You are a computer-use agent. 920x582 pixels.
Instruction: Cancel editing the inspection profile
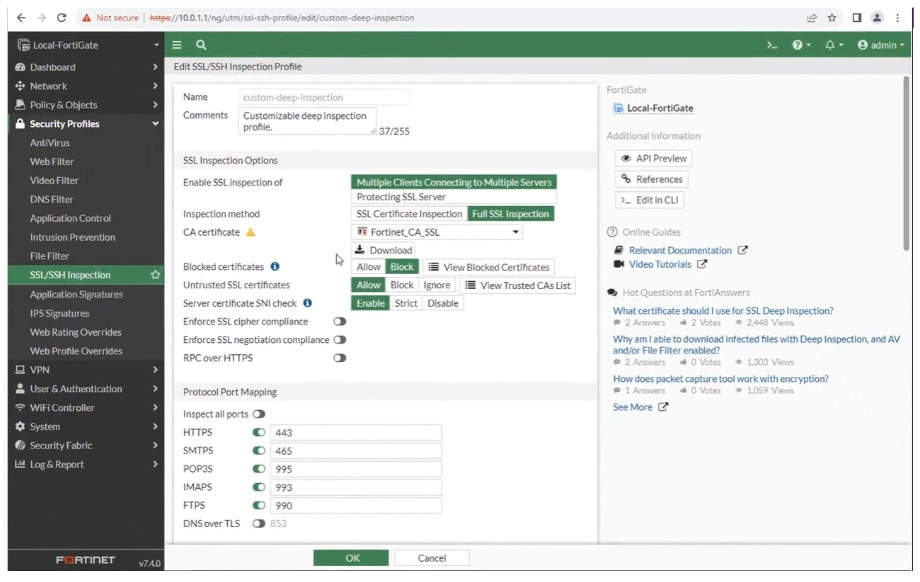[432, 558]
